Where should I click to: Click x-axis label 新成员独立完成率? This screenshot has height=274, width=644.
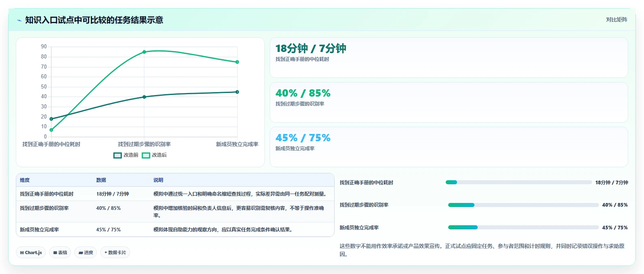click(x=237, y=144)
